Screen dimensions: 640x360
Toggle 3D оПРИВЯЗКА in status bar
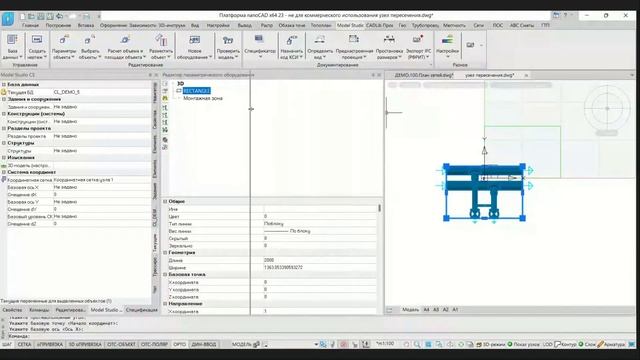pyautogui.click(x=85, y=344)
